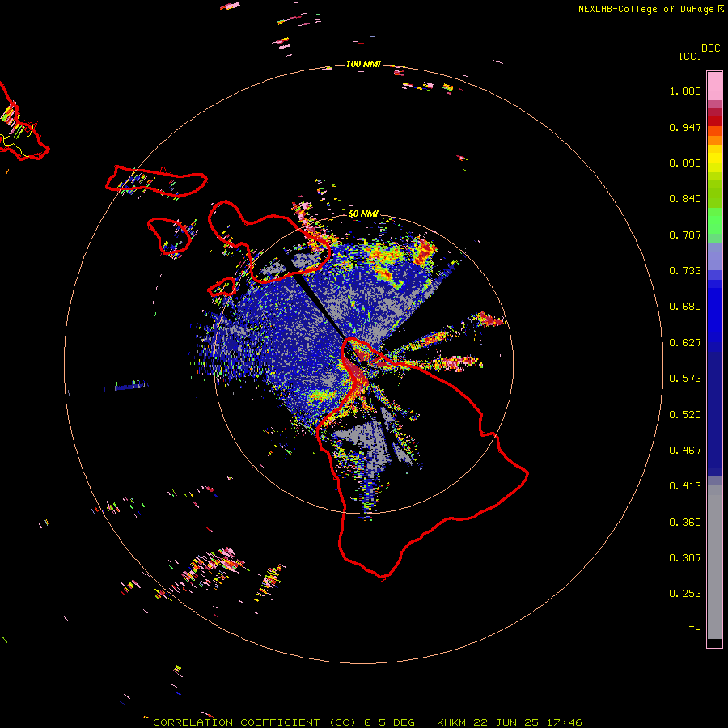Screen dimensions: 728x728
Task: Click the 0.733 color scale value
Action: pos(685,271)
